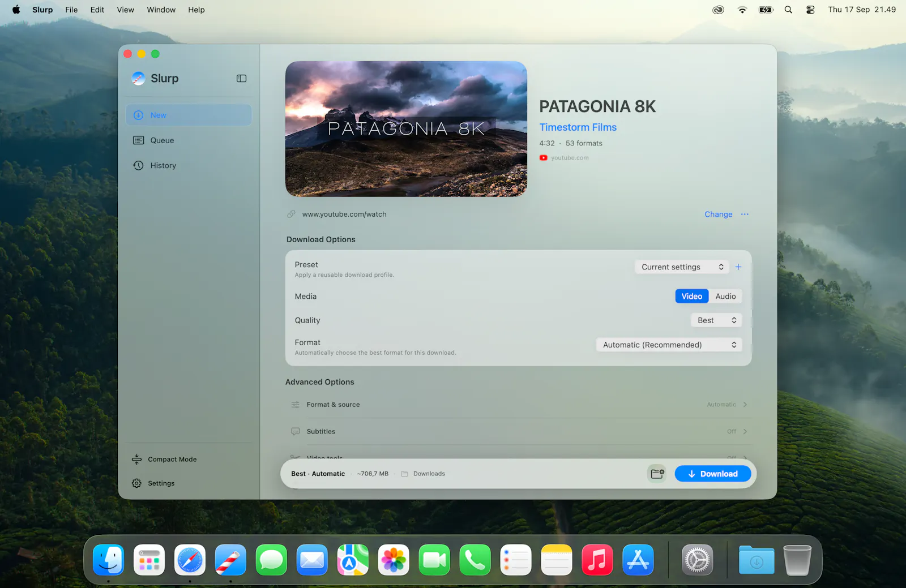Click Change to edit the URL
Viewport: 906px width, 588px height.
point(719,214)
